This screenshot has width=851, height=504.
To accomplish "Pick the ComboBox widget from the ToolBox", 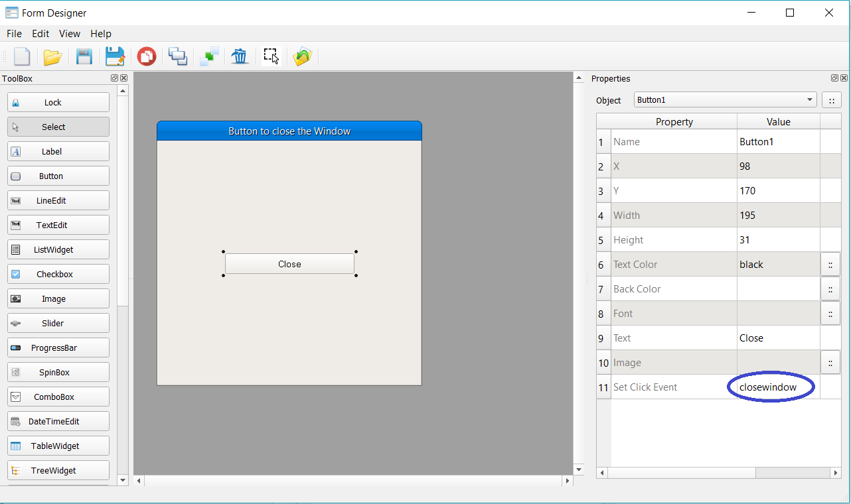I will [x=58, y=397].
